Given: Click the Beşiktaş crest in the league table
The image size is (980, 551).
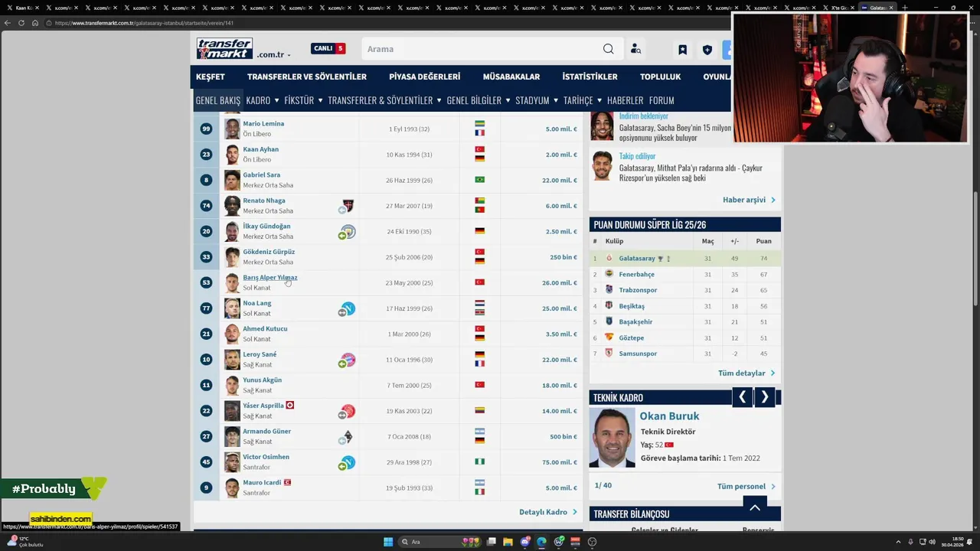Looking at the screenshot, I should pyautogui.click(x=609, y=306).
